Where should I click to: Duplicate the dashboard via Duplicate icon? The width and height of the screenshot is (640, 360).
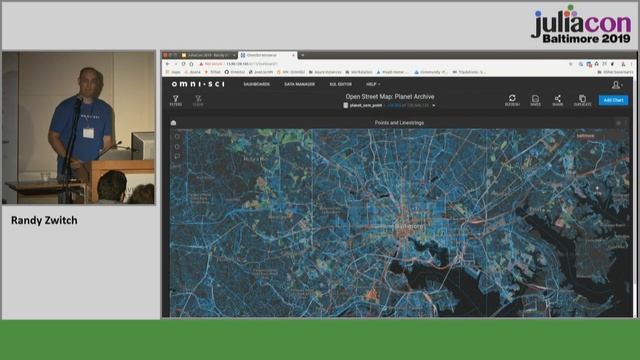tap(582, 100)
